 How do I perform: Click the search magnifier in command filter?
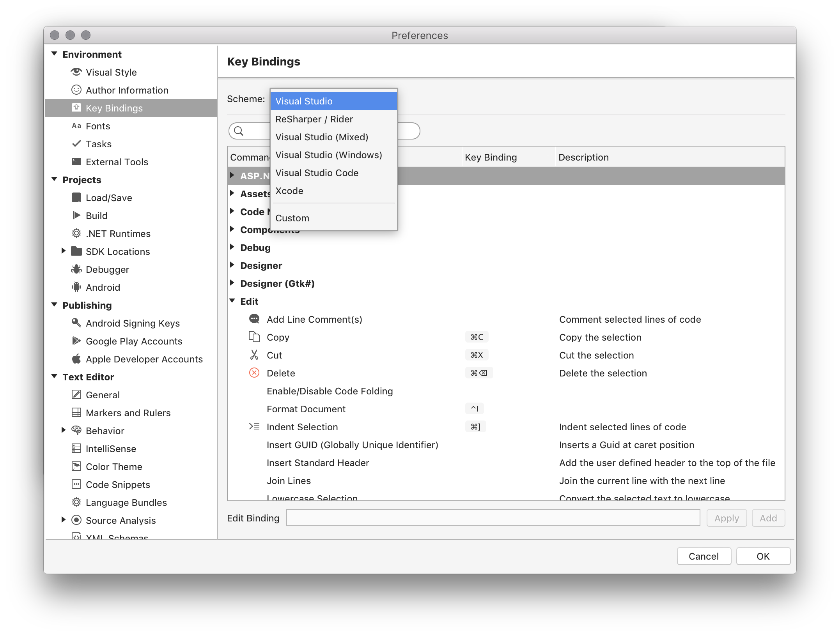click(239, 131)
